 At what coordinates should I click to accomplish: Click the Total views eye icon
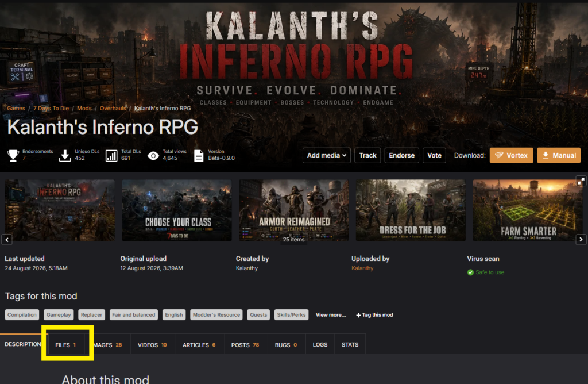(153, 155)
